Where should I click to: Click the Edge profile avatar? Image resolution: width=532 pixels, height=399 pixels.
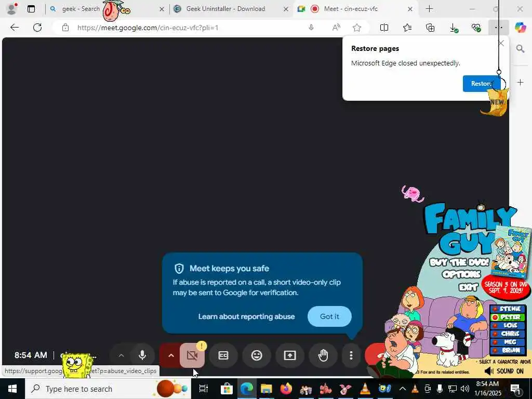[x=11, y=9]
